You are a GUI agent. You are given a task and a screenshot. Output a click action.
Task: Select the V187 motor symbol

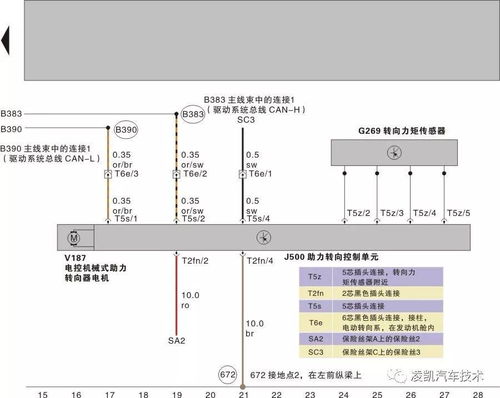tap(74, 238)
